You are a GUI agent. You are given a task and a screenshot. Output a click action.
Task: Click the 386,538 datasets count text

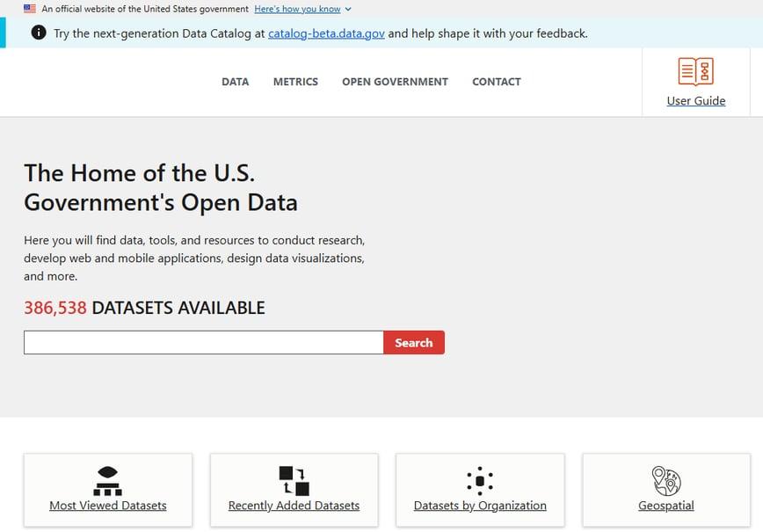pos(54,308)
